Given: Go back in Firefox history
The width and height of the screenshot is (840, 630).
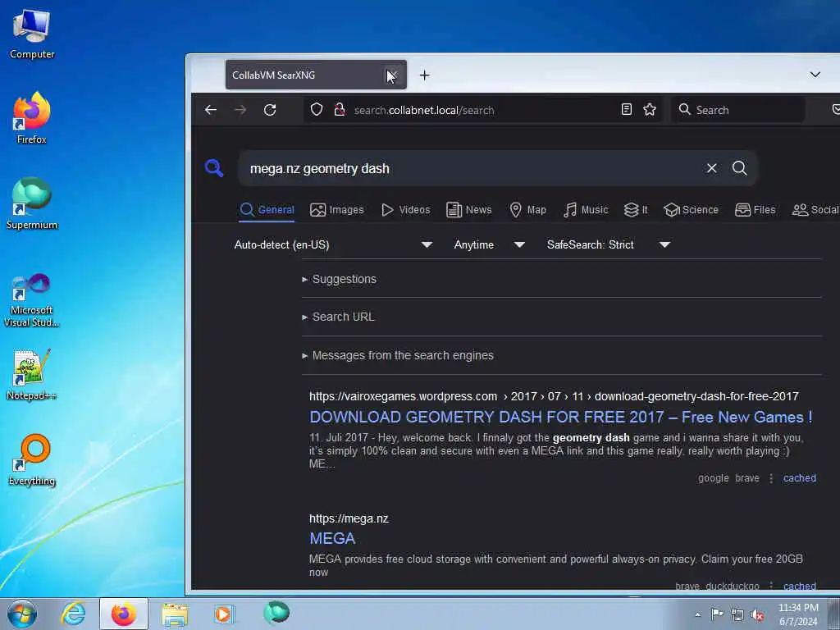Looking at the screenshot, I should coord(211,110).
